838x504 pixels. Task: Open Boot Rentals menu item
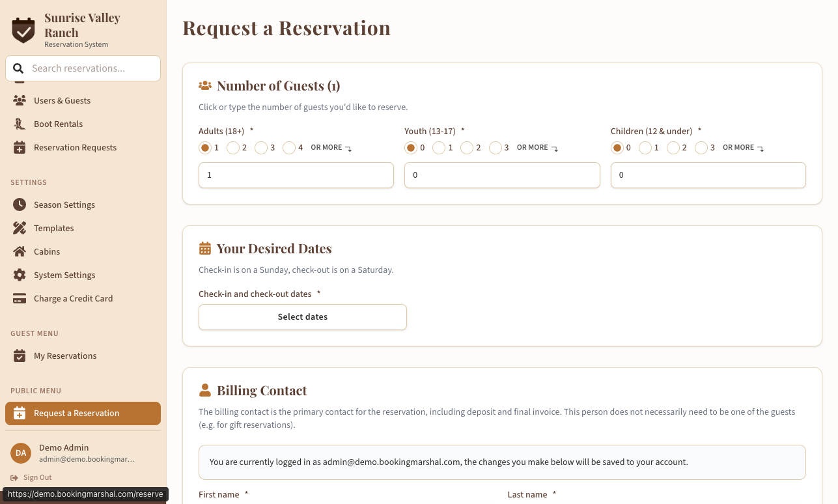(x=83, y=124)
